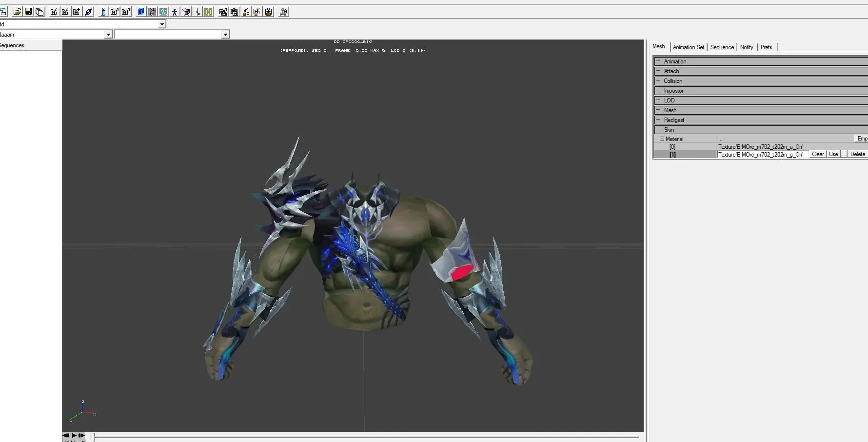Image resolution: width=868 pixels, height=442 pixels.
Task: Switch to the Notify tab
Action: click(x=747, y=47)
